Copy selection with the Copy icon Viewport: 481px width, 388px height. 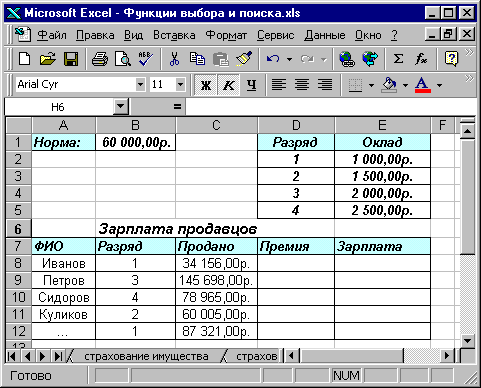point(197,59)
